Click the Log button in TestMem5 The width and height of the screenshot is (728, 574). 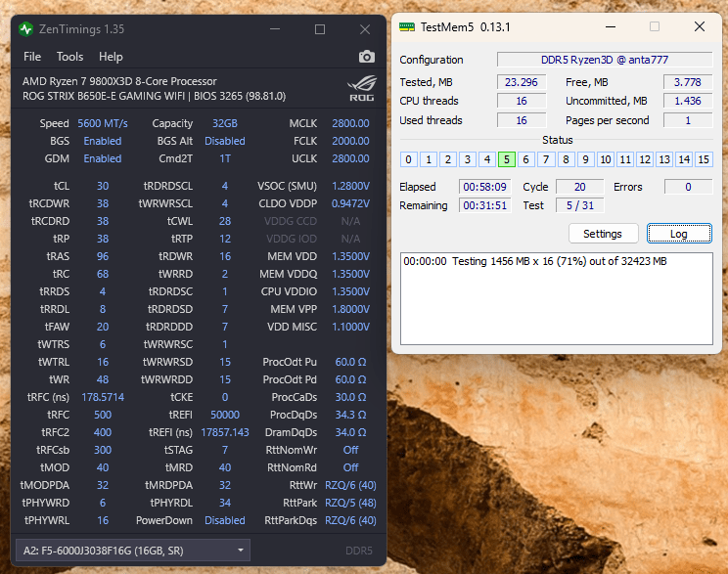(x=679, y=234)
